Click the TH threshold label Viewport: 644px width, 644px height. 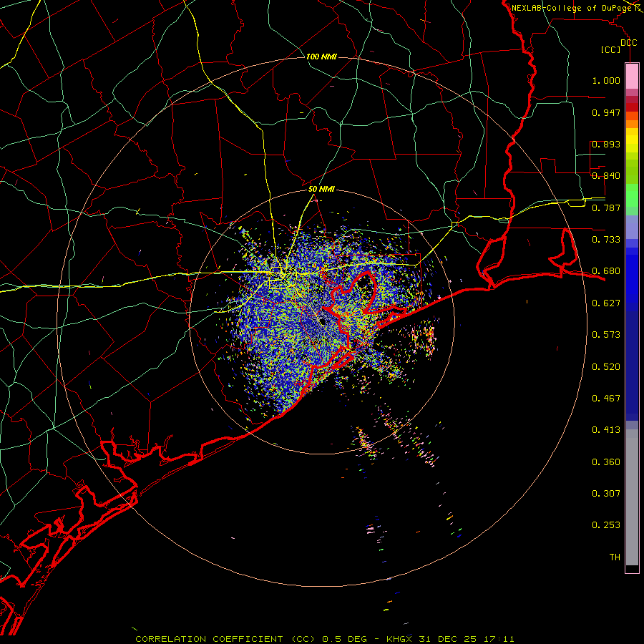pyautogui.click(x=615, y=557)
